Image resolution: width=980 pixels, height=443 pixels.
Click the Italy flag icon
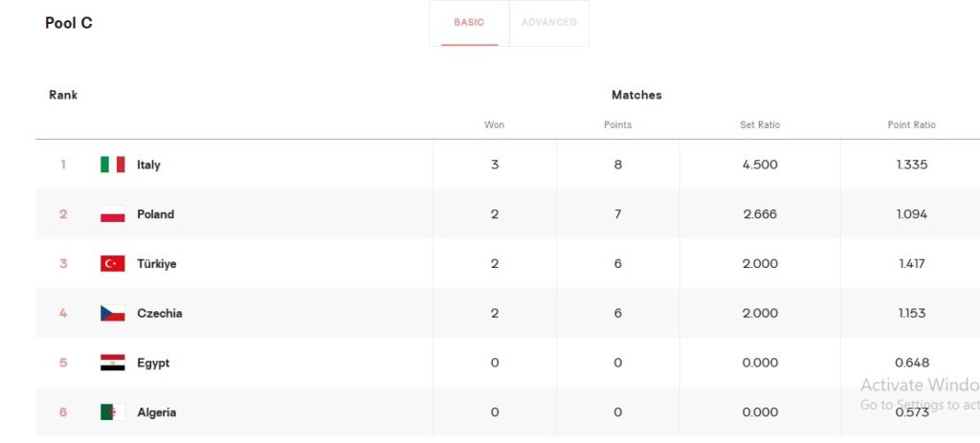(112, 165)
